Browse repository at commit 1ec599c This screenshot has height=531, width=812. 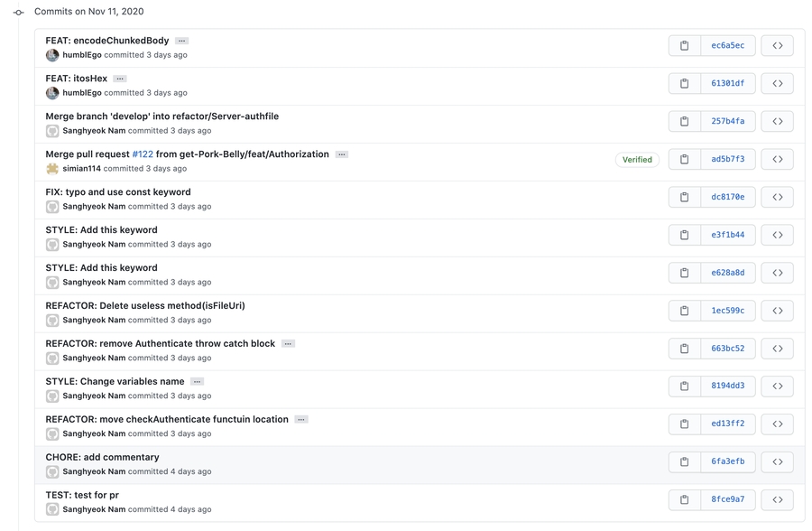pos(777,311)
